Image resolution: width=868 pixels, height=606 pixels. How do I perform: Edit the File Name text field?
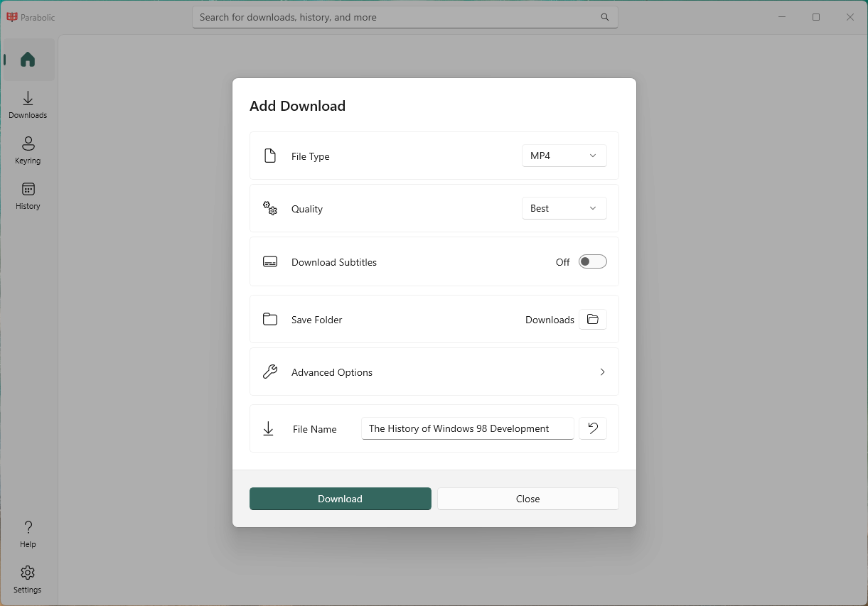[x=468, y=428]
